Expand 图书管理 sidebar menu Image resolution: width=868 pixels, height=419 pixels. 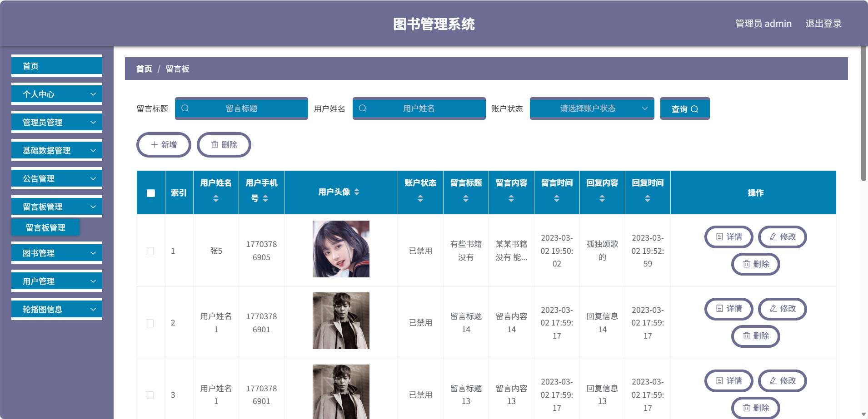tap(57, 253)
